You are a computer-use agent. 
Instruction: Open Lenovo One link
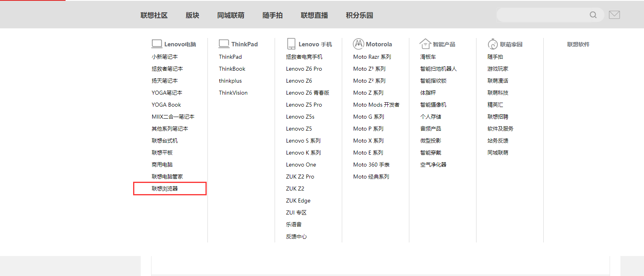301,165
